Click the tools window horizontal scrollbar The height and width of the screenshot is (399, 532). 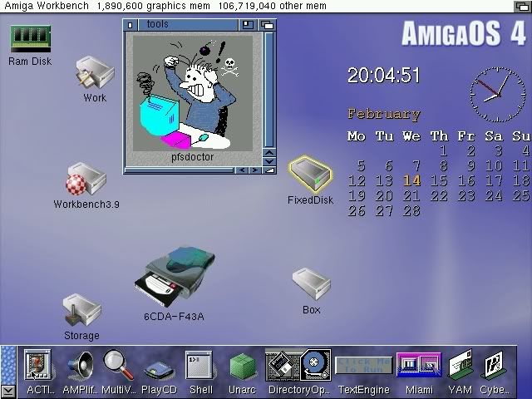(x=180, y=170)
